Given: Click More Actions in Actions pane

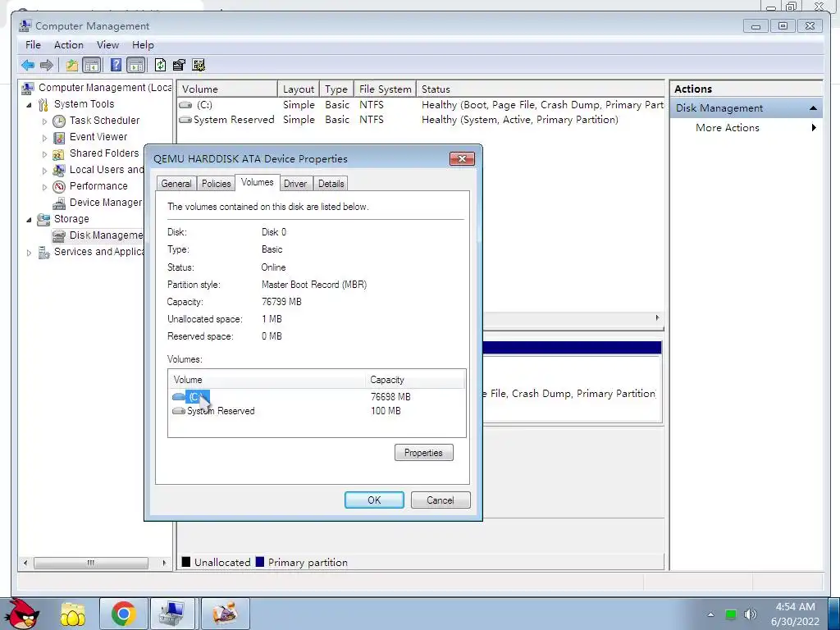Looking at the screenshot, I should (727, 127).
